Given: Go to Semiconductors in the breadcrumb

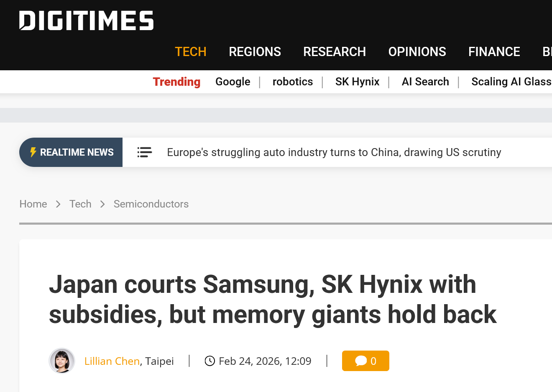Looking at the screenshot, I should pyautogui.click(x=151, y=204).
